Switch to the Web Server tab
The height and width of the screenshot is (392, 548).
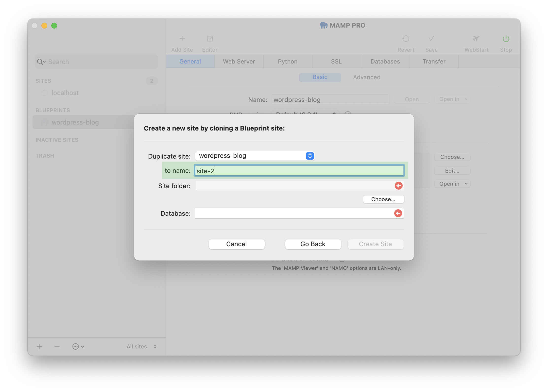point(239,62)
